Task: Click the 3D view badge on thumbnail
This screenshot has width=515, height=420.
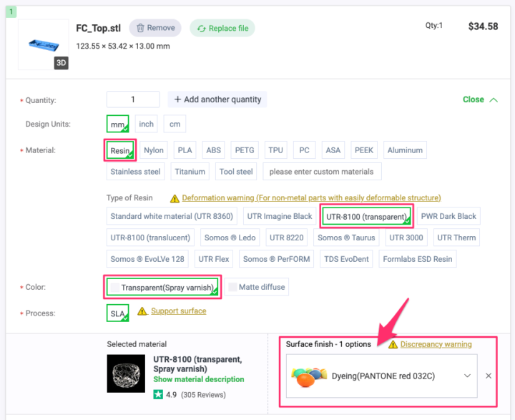Action: pos(61,63)
